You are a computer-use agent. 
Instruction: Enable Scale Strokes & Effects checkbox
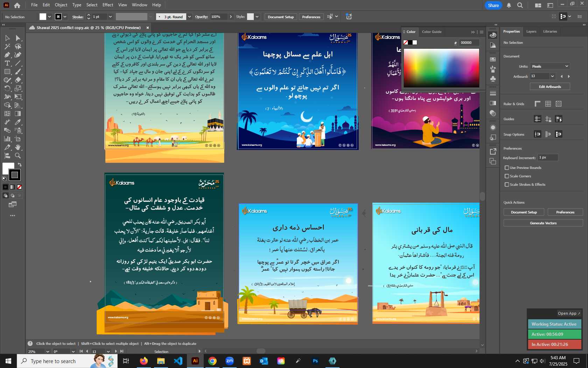click(x=507, y=185)
